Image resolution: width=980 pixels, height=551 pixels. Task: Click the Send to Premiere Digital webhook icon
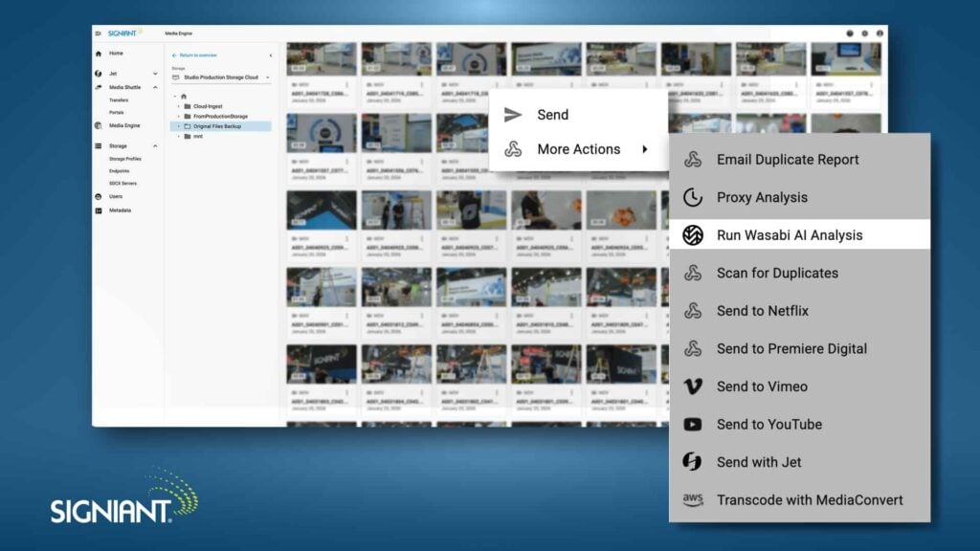tap(693, 348)
